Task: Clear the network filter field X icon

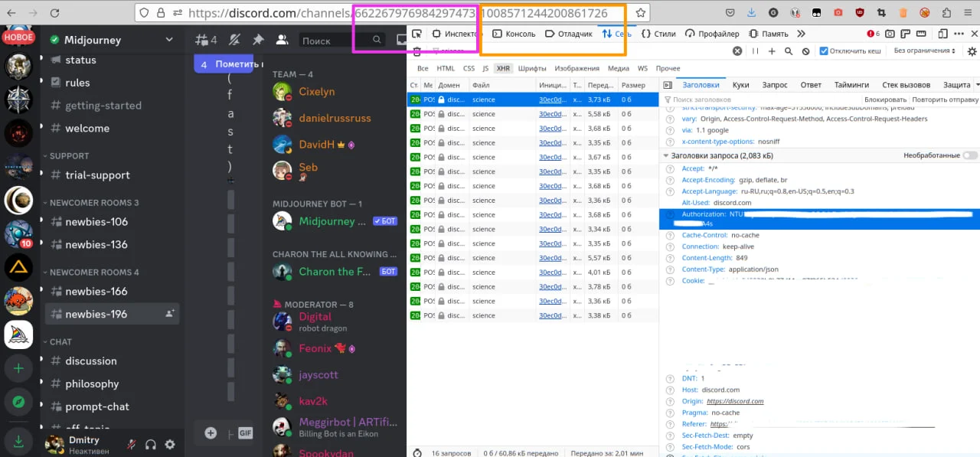Action: click(x=737, y=51)
